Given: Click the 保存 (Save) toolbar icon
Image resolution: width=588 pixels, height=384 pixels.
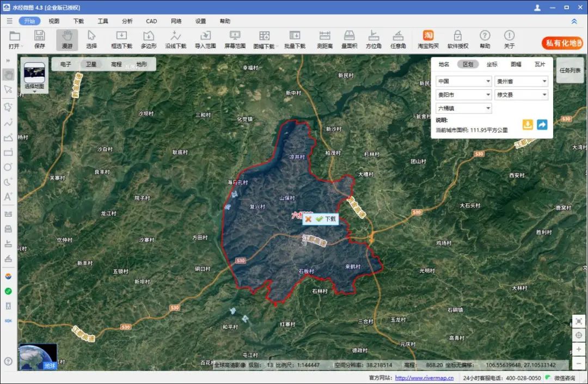Looking at the screenshot, I should (40, 39).
